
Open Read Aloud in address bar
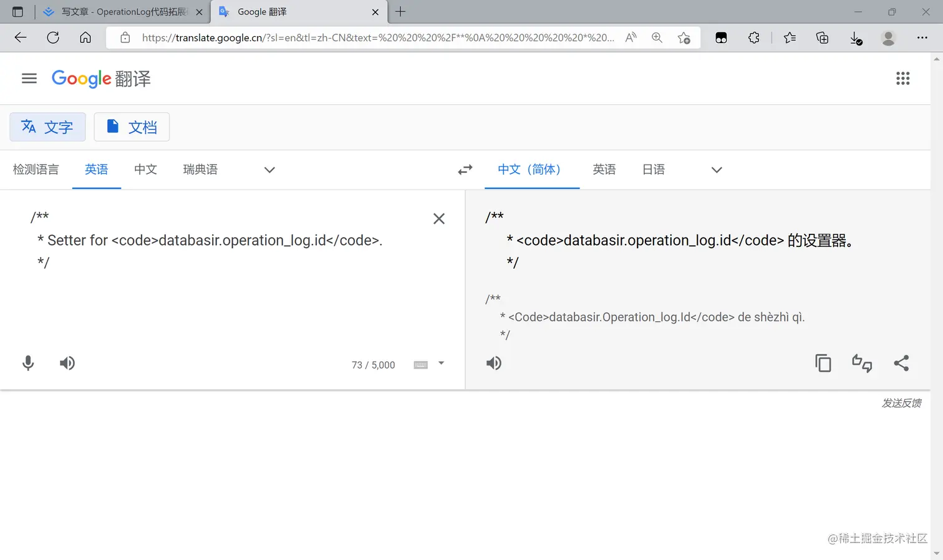[x=631, y=37]
